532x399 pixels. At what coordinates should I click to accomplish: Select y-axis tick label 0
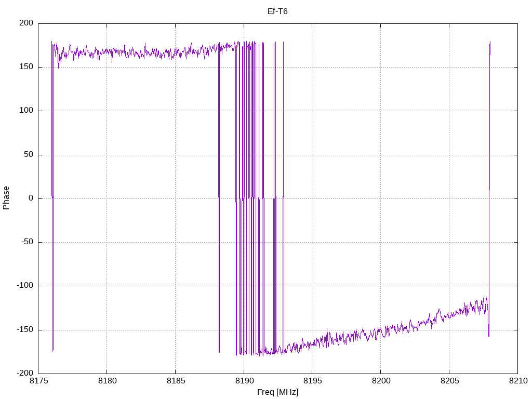pyautogui.click(x=31, y=198)
